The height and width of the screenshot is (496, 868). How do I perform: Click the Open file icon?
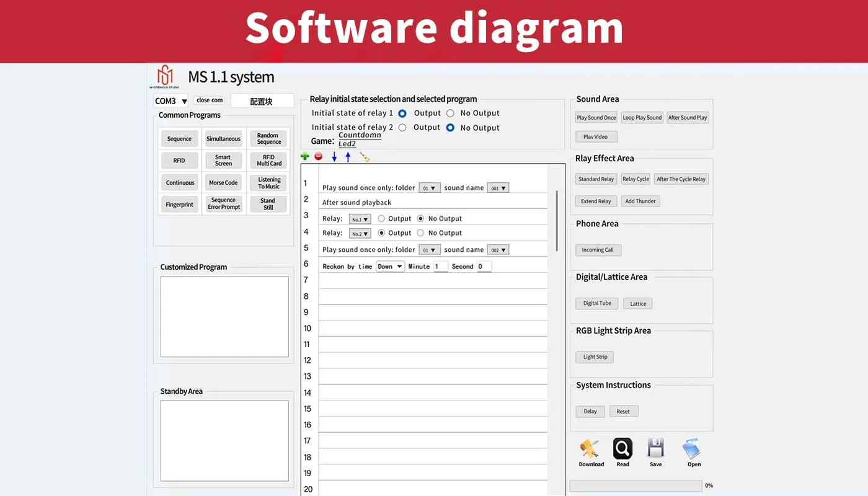pyautogui.click(x=692, y=448)
